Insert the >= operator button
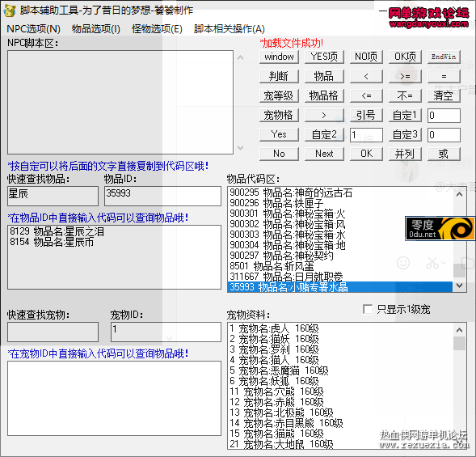 tap(405, 76)
